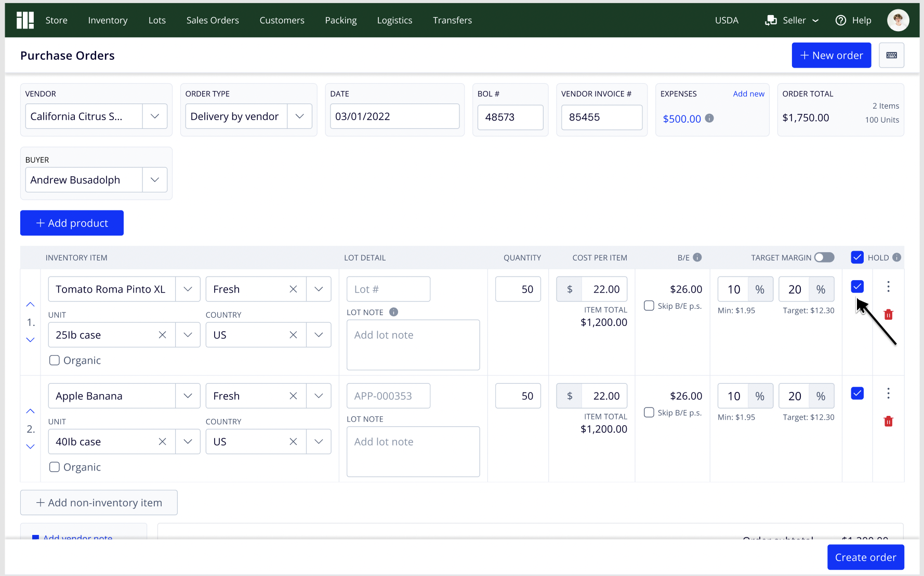Open the three-dot menu for Apple Banana row

click(888, 393)
